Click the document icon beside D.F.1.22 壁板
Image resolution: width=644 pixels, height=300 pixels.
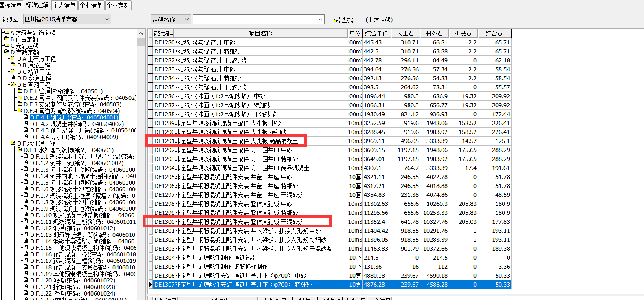coord(26,293)
